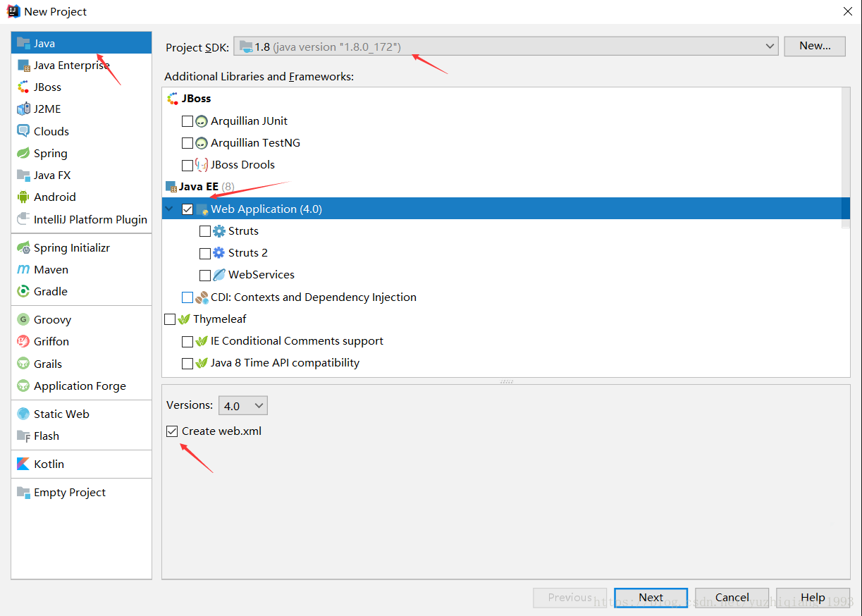Check IE Conditional Comments support
The width and height of the screenshot is (862, 616).
(187, 341)
